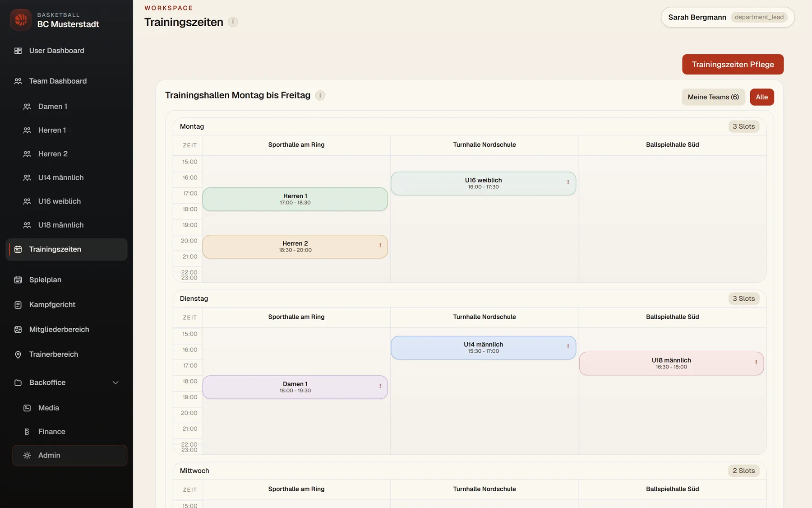The image size is (812, 508).
Task: Click the Trainerbereich pin icon
Action: click(x=18, y=354)
